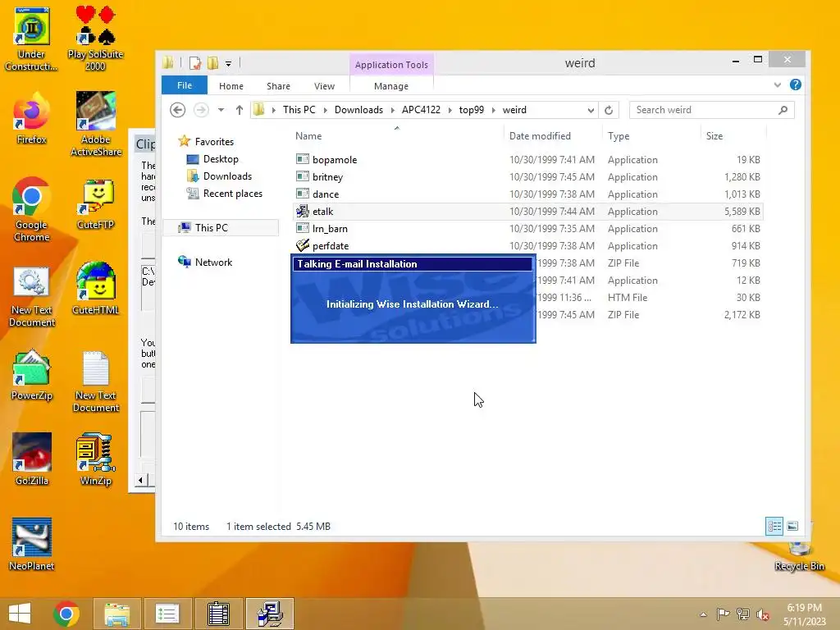Click quick access Properties icon
The width and height of the screenshot is (840, 630).
tap(195, 63)
